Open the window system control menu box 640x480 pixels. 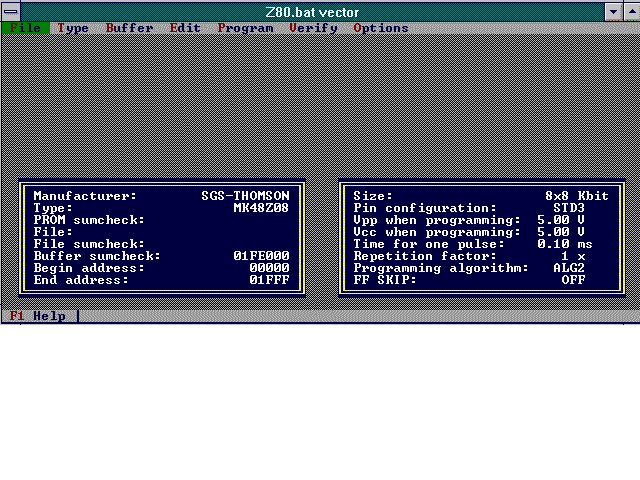[x=11, y=12]
